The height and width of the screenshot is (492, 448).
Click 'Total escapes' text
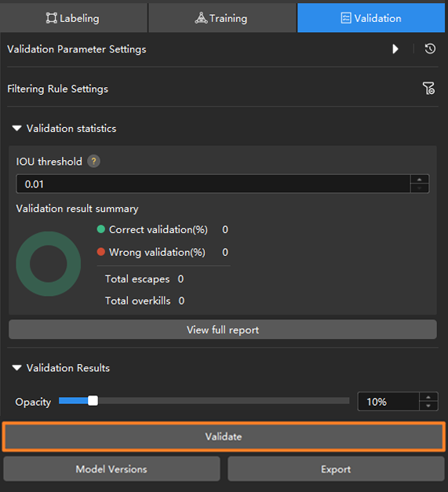coord(137,279)
